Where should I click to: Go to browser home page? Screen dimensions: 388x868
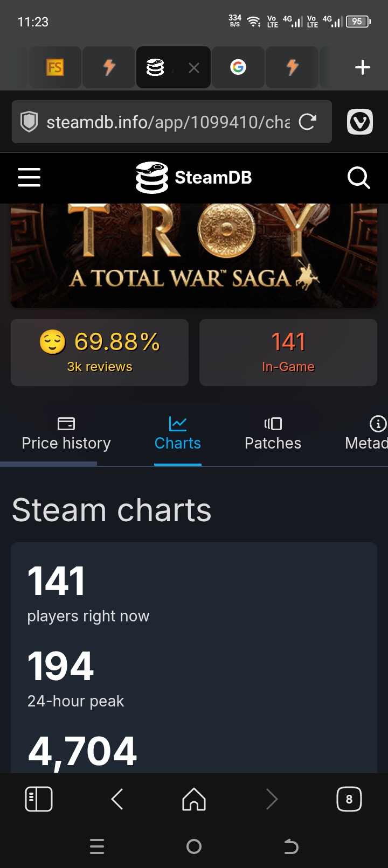194,799
